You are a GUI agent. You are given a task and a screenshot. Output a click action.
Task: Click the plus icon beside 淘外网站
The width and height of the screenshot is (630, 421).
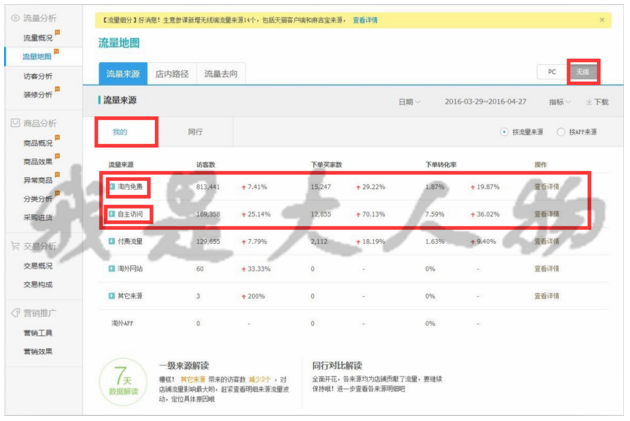[112, 268]
